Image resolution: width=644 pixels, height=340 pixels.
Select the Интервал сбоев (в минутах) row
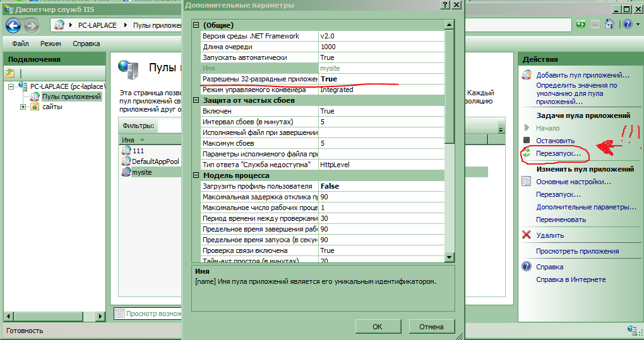(323, 122)
